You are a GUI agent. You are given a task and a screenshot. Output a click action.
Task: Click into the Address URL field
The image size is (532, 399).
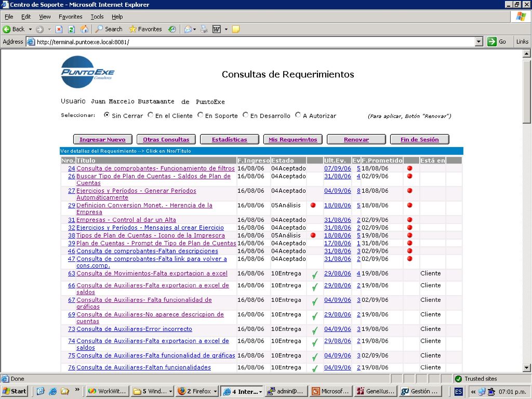(255, 42)
